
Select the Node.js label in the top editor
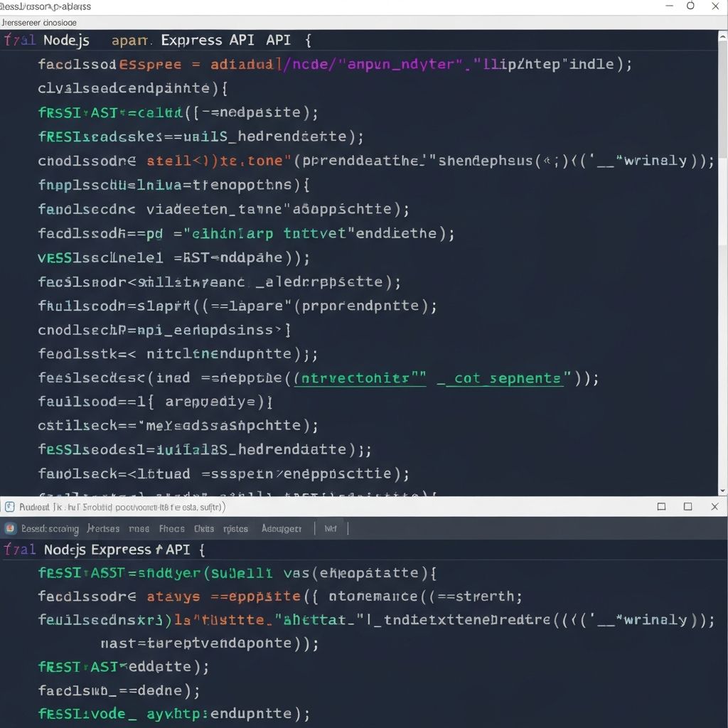66,40
